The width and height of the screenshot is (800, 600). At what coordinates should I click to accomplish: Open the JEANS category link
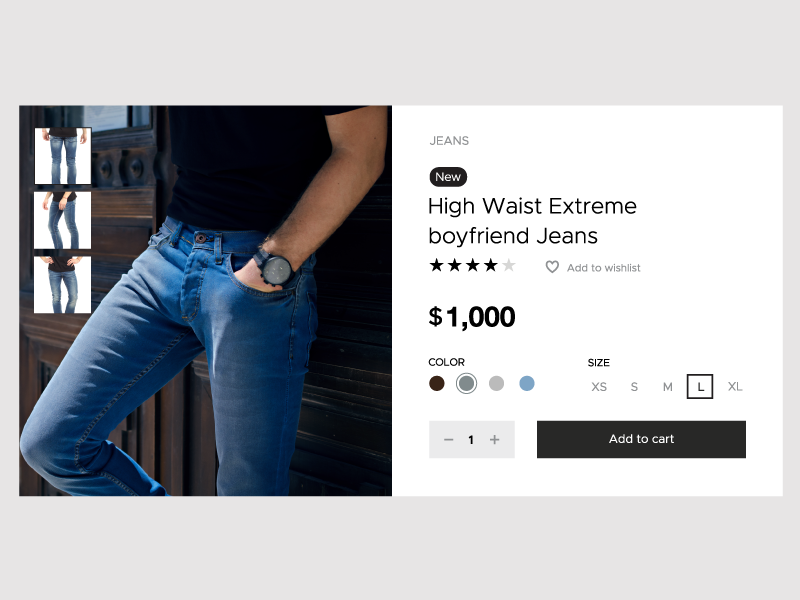(x=449, y=141)
